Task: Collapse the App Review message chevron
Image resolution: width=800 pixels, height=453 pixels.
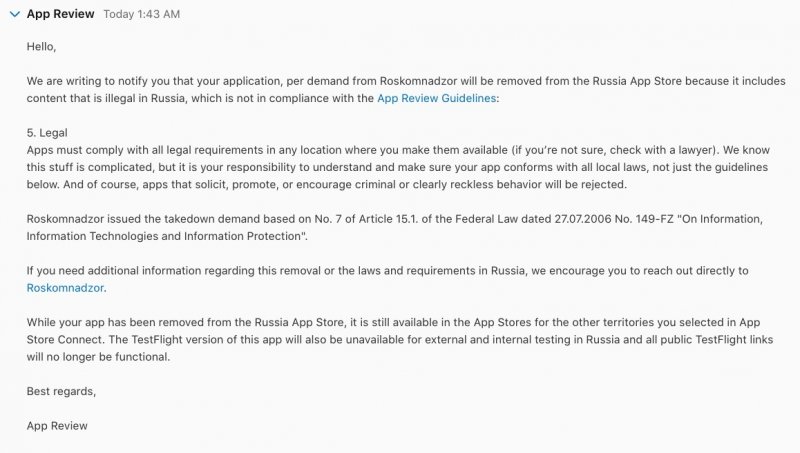Action: pyautogui.click(x=14, y=15)
